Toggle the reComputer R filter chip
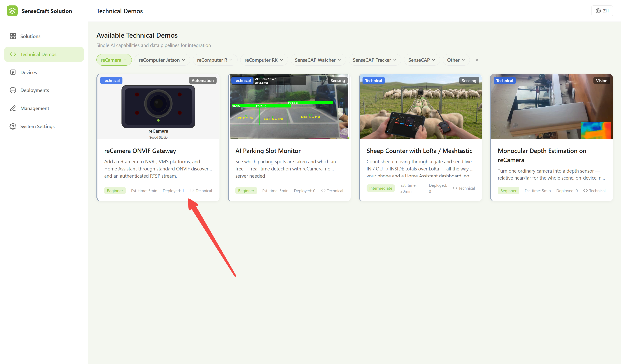 pos(215,60)
